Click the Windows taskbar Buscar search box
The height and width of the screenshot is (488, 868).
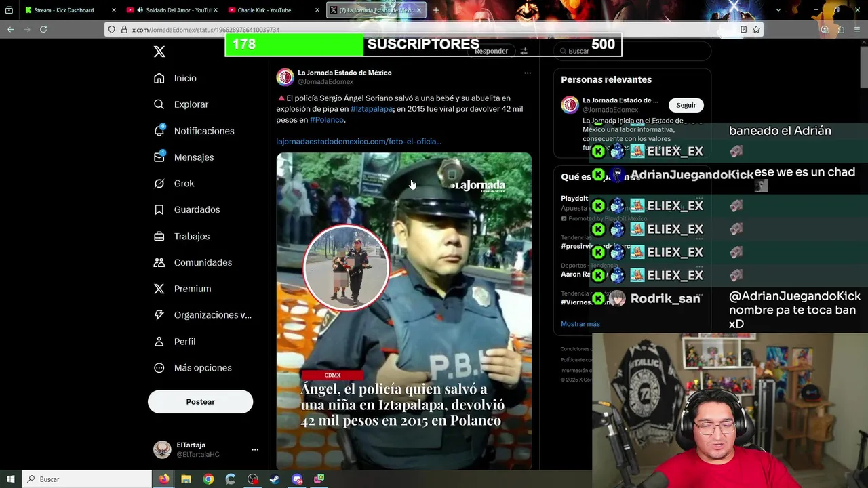coord(87,479)
